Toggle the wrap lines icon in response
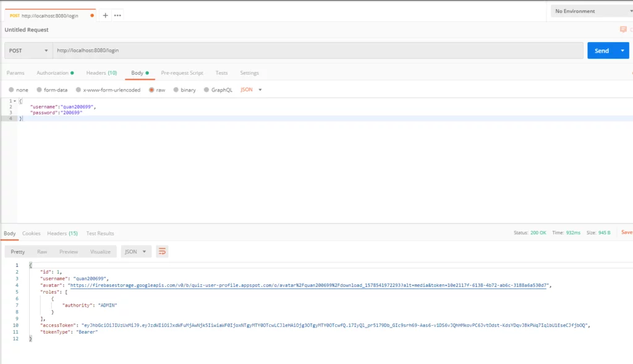633x364 pixels. pyautogui.click(x=162, y=252)
